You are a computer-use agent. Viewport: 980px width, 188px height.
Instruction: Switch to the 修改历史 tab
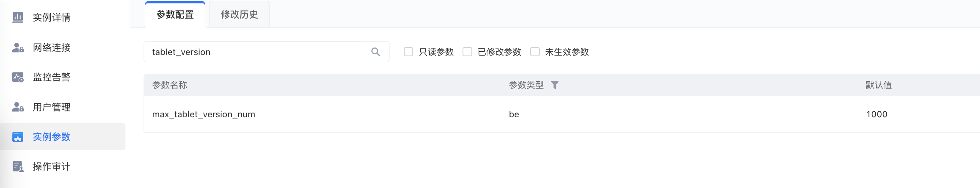(239, 14)
